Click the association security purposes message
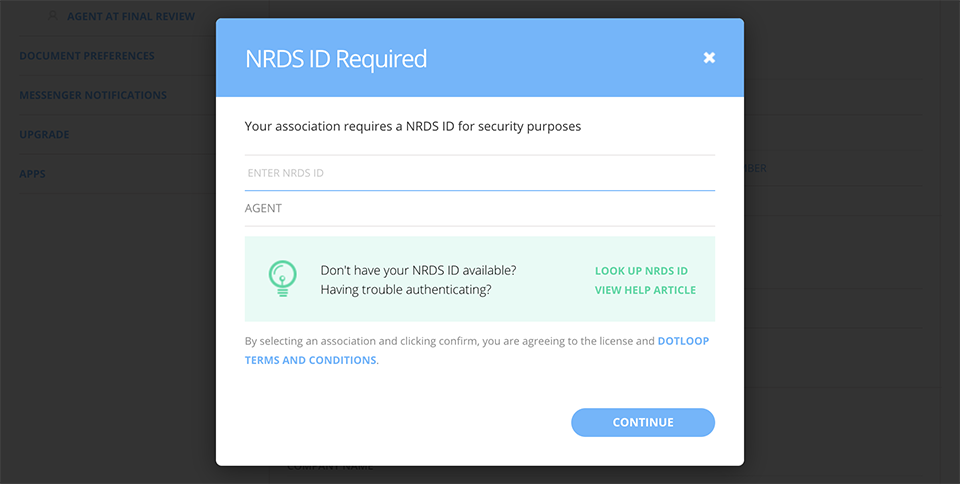 coord(413,127)
